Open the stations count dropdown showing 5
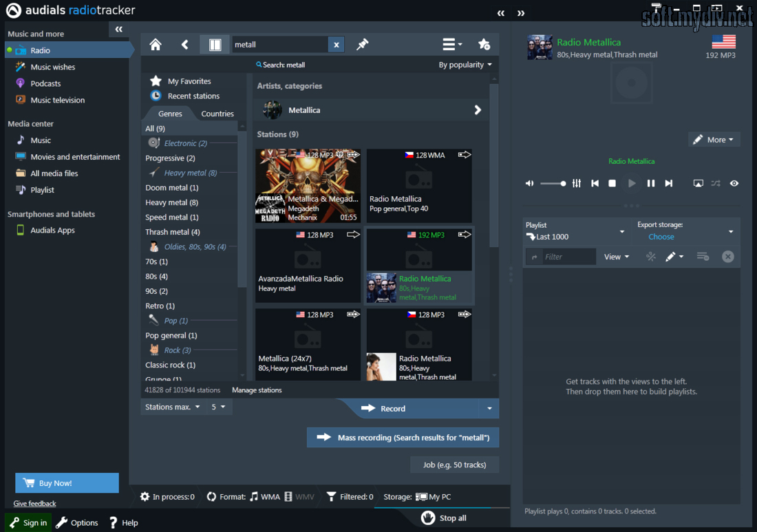The height and width of the screenshot is (532, 757). pyautogui.click(x=218, y=407)
